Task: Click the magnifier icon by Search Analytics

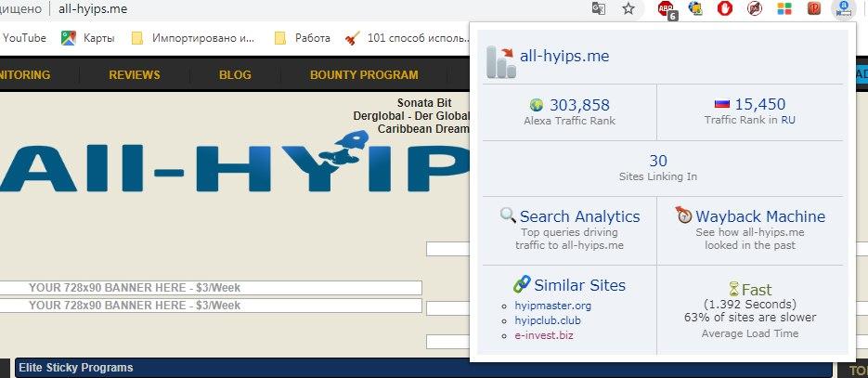Action: [x=508, y=215]
